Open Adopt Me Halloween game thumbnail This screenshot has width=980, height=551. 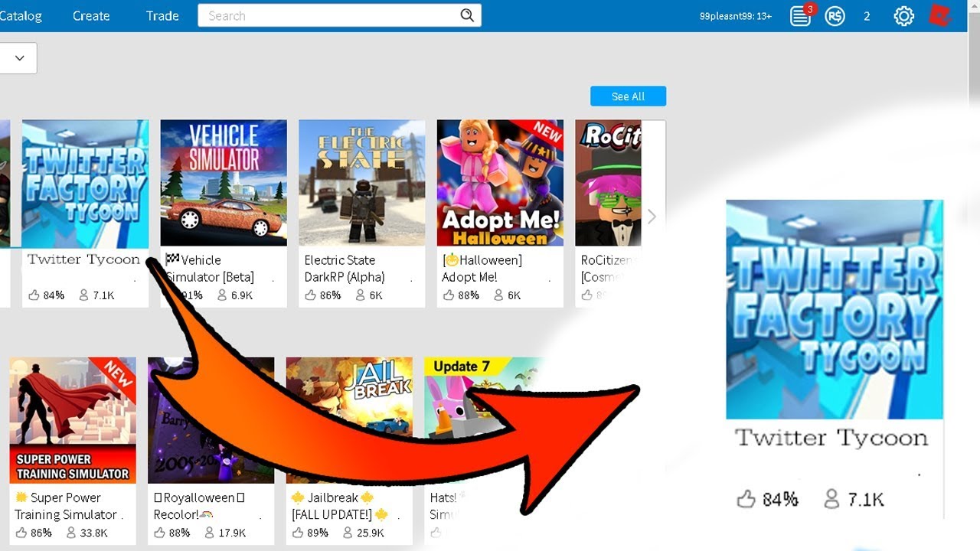click(500, 183)
